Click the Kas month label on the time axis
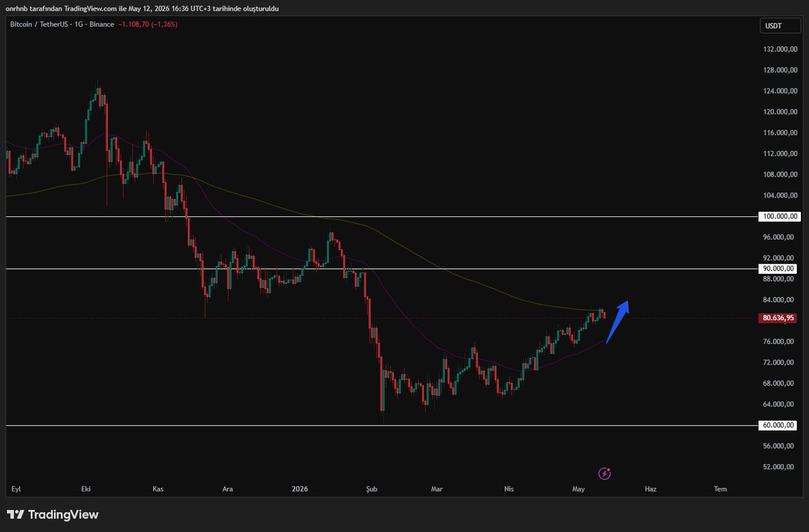 [x=158, y=489]
